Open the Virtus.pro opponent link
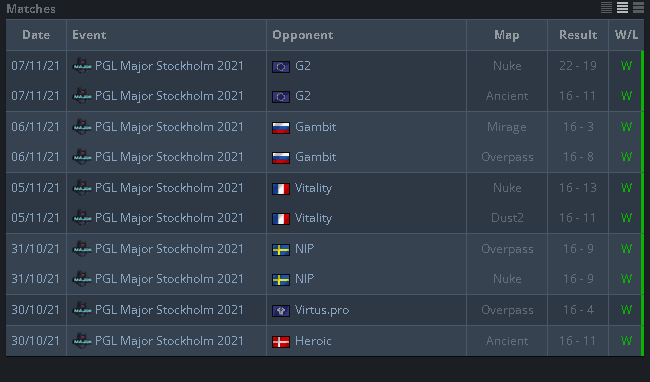The image size is (650, 382). point(322,310)
